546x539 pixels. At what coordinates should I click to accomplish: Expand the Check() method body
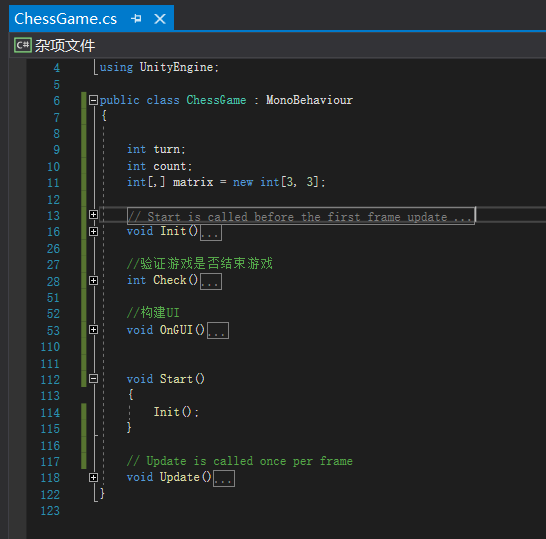click(x=93, y=281)
